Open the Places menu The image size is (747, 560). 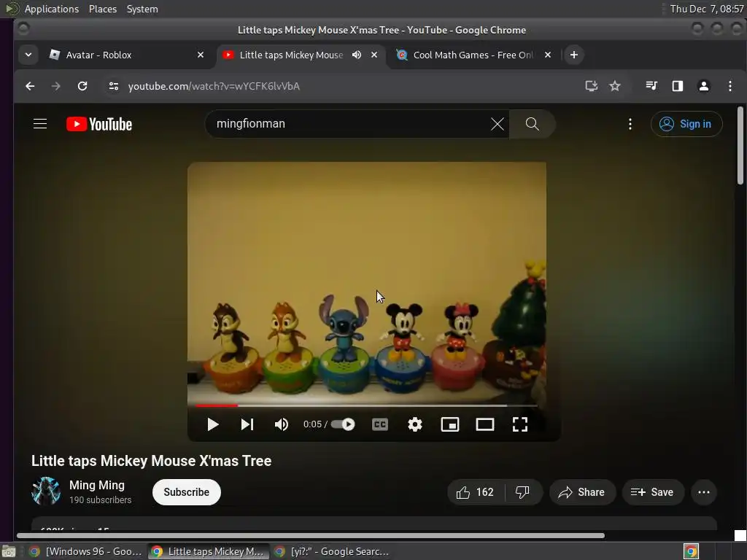point(102,9)
